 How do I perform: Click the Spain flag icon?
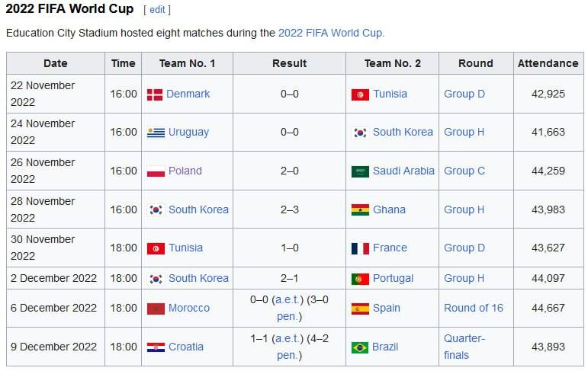(x=360, y=309)
